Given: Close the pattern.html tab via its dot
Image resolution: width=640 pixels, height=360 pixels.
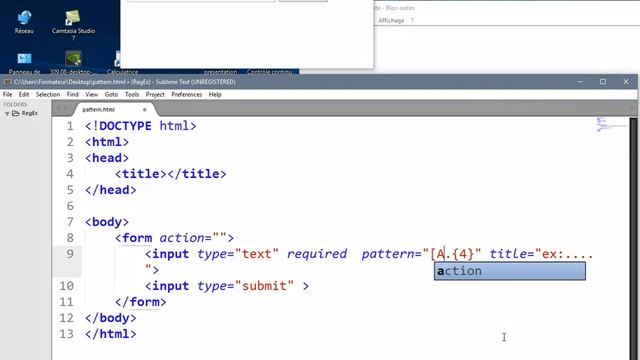Looking at the screenshot, I should 144,109.
